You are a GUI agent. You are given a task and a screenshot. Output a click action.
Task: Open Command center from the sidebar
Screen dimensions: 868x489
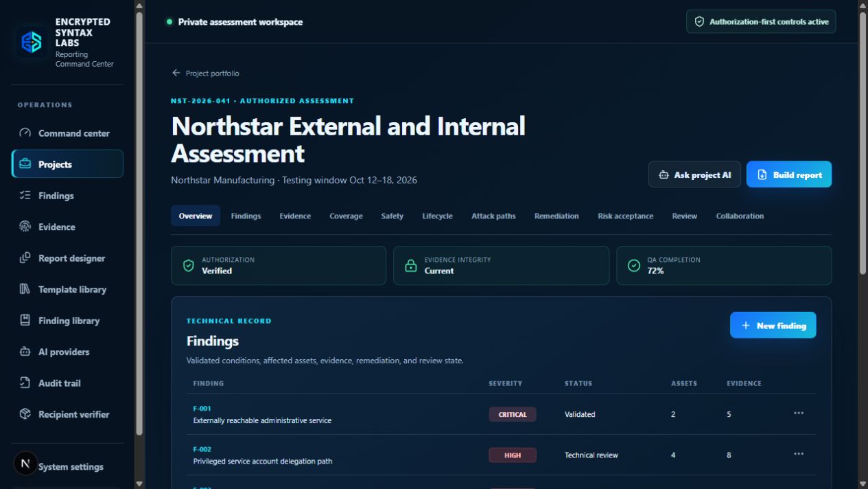coord(67,133)
